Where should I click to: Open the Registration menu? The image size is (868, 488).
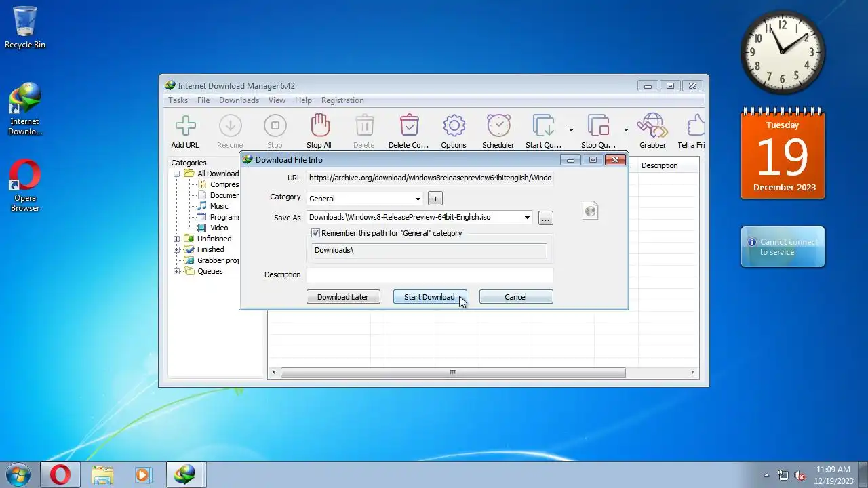(342, 100)
